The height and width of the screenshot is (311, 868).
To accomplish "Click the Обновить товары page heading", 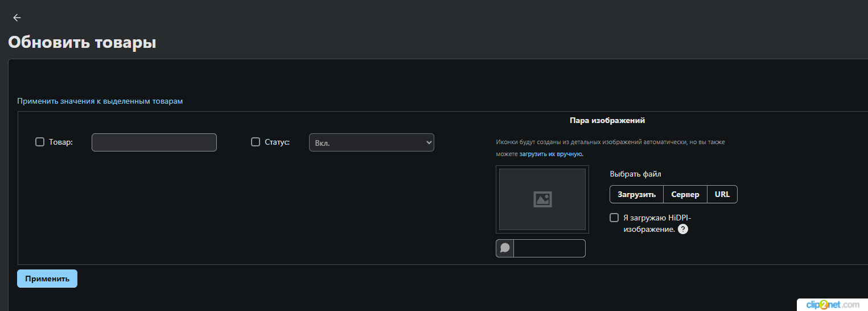I will point(82,42).
